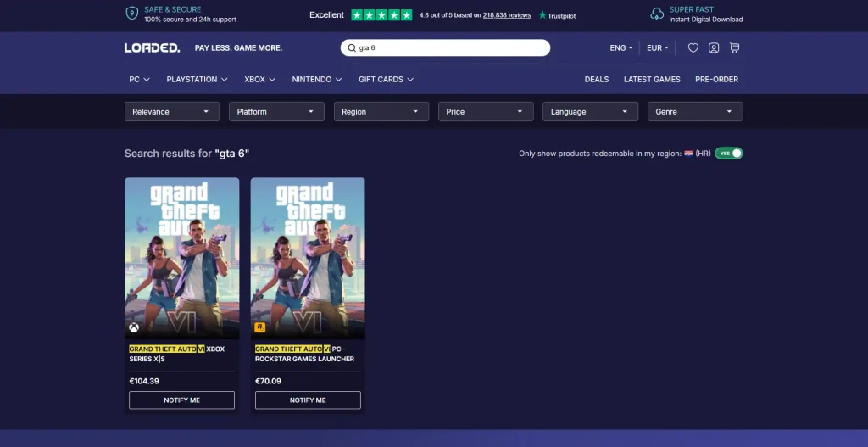Open the EUR currency selector
The width and height of the screenshot is (868, 447).
[658, 48]
